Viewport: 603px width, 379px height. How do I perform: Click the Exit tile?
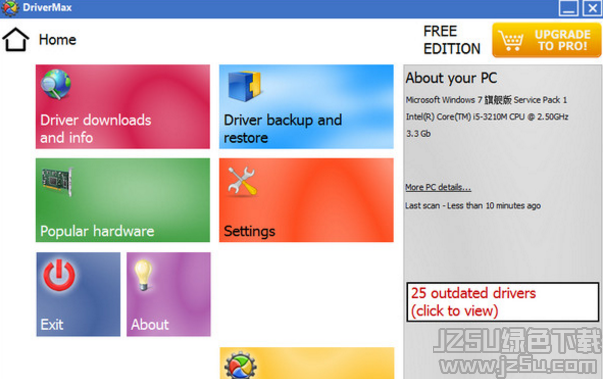click(78, 294)
